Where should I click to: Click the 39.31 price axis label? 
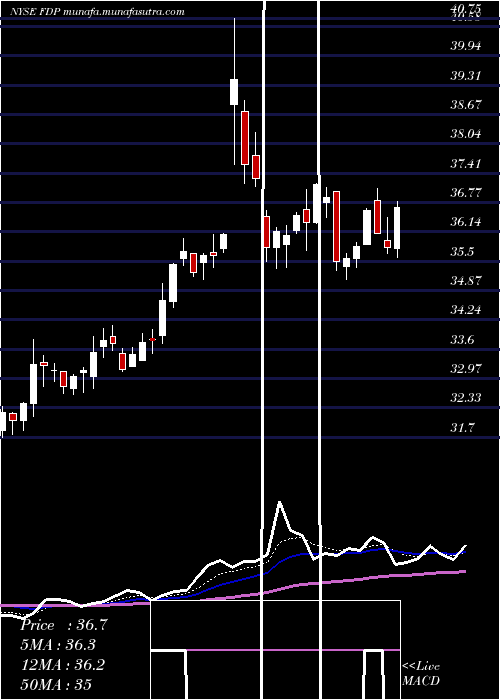(466, 75)
